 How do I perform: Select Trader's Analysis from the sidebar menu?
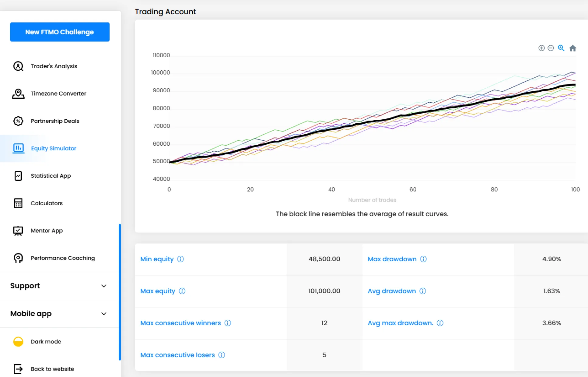54,66
